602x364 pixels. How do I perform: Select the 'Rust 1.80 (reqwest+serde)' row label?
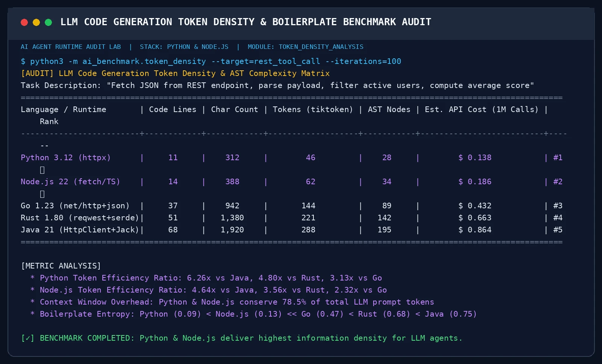pos(80,218)
